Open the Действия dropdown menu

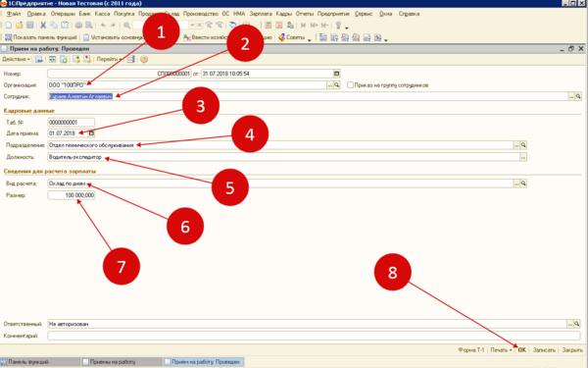[16, 59]
